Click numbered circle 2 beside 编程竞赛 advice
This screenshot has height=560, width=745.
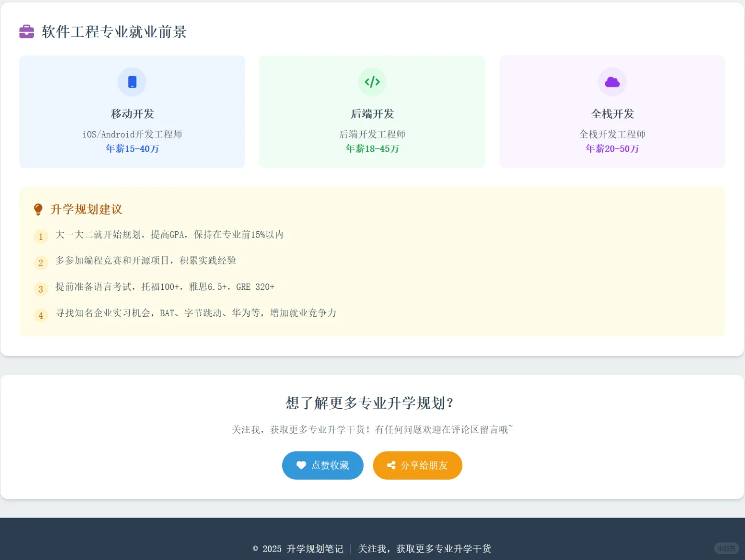[x=40, y=263]
